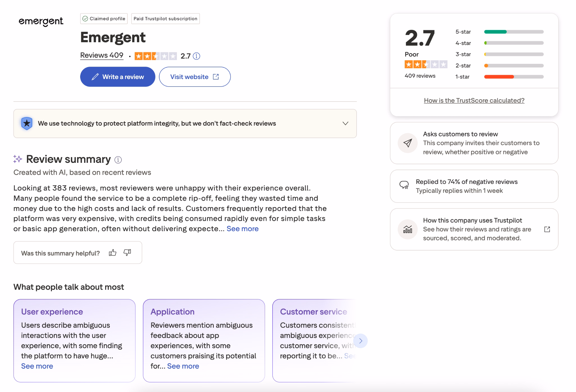Click the Review summary sparkle icon
Viewport: 576px width, 392px height.
point(18,159)
